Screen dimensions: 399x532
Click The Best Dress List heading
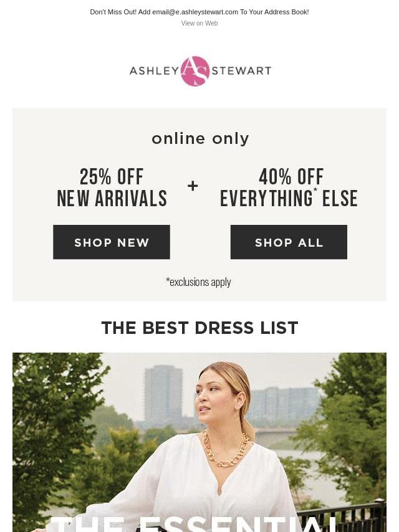click(199, 328)
